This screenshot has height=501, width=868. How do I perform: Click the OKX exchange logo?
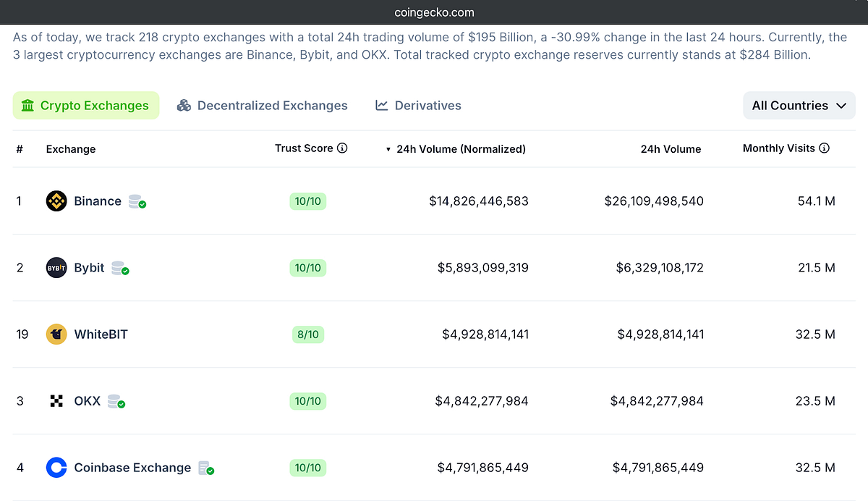(x=56, y=400)
